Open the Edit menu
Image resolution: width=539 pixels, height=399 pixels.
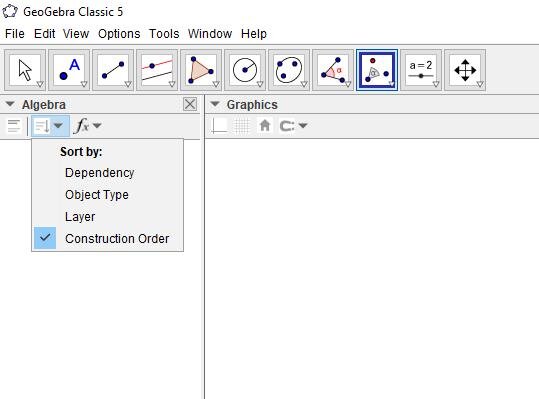point(44,34)
